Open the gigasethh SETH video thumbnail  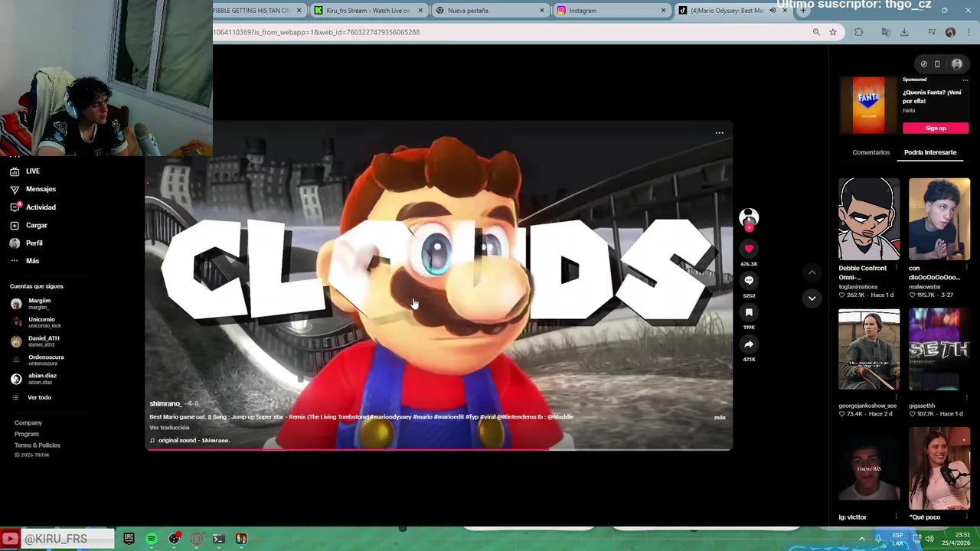(x=939, y=350)
